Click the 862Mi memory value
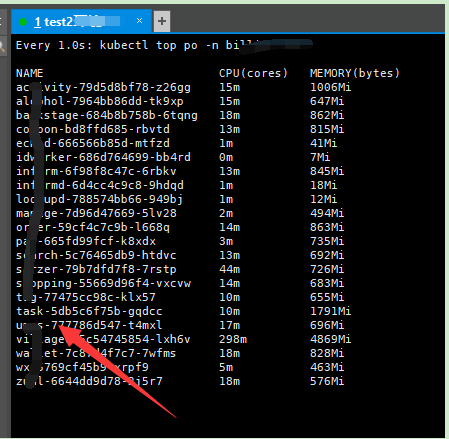 point(327,115)
